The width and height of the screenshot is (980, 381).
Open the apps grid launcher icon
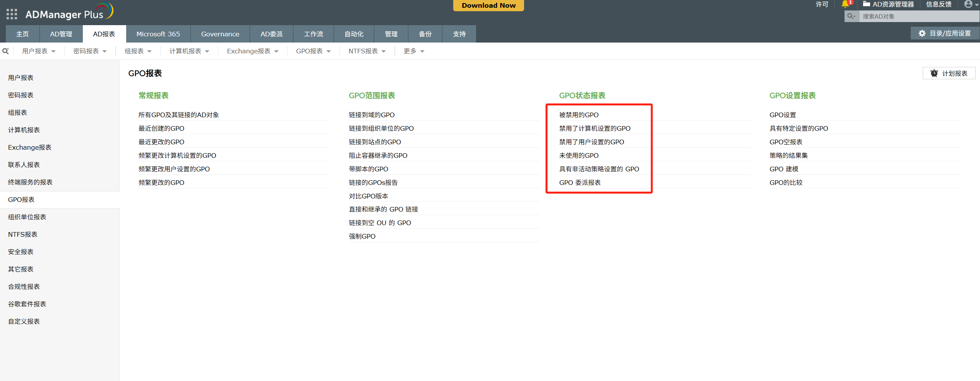12,14
